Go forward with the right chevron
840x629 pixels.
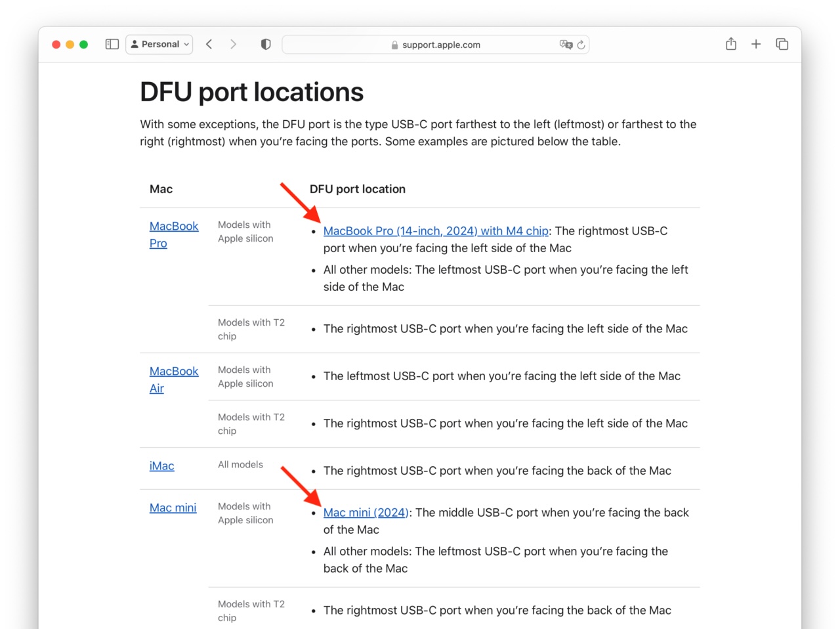tap(233, 44)
